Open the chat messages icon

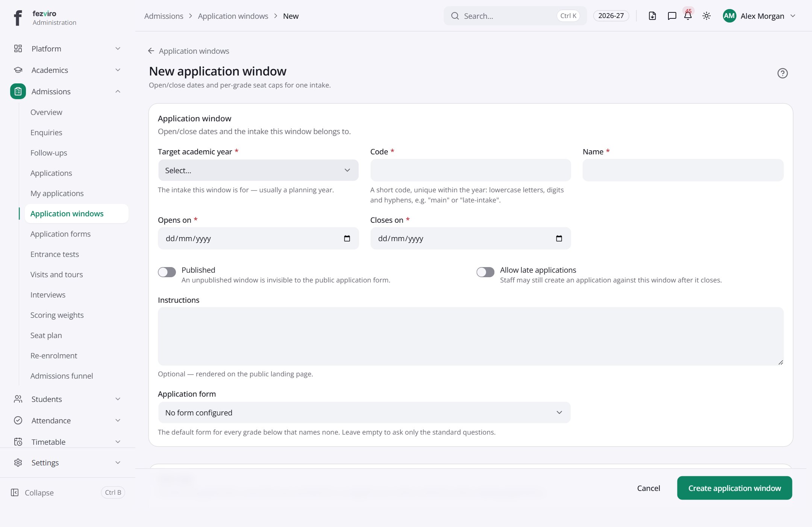672,16
